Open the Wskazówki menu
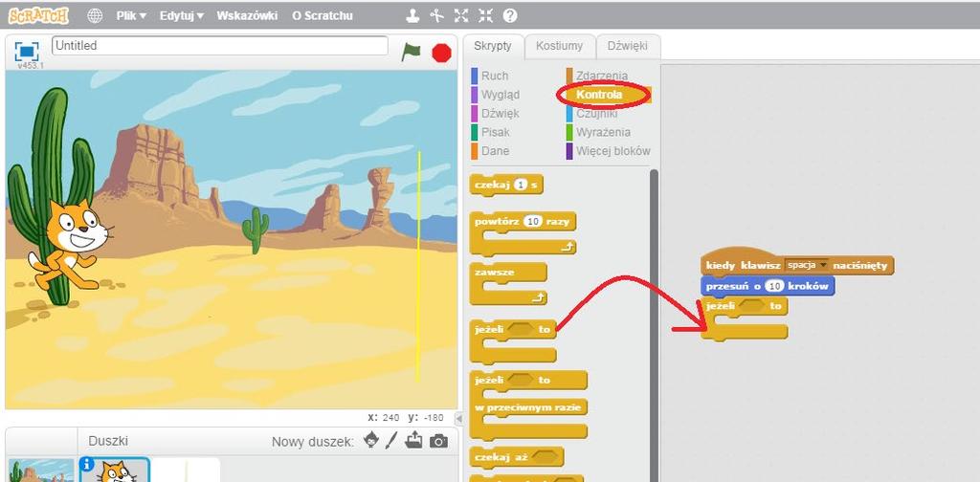Screen dimensions: 980x482 pyautogui.click(x=247, y=15)
